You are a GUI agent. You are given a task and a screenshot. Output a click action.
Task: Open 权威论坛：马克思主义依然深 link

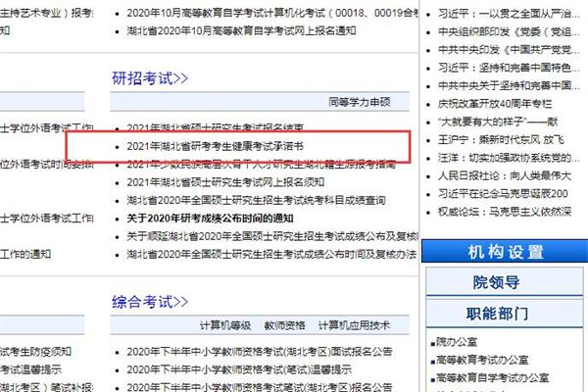coord(505,212)
